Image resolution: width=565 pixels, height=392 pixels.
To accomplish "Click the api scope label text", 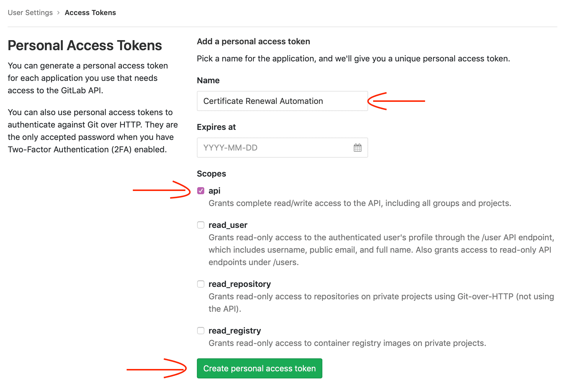I will (x=215, y=191).
